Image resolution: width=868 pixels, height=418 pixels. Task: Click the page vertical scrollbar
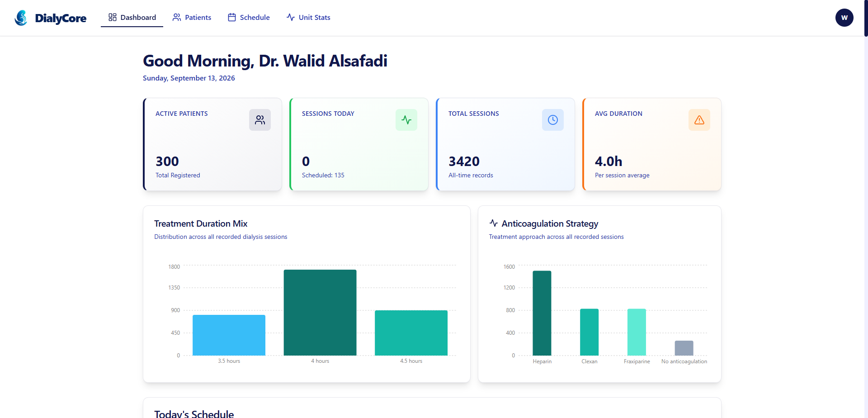(x=866, y=18)
